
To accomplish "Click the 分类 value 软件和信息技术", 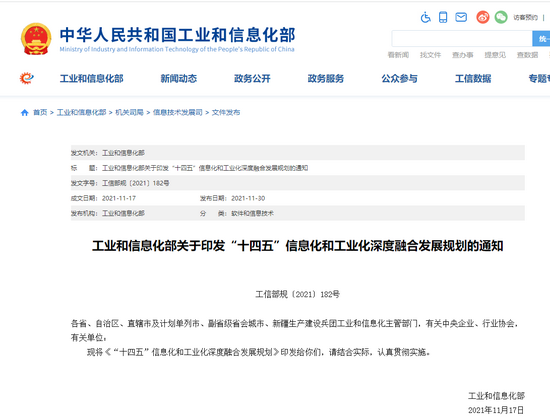I will (252, 213).
